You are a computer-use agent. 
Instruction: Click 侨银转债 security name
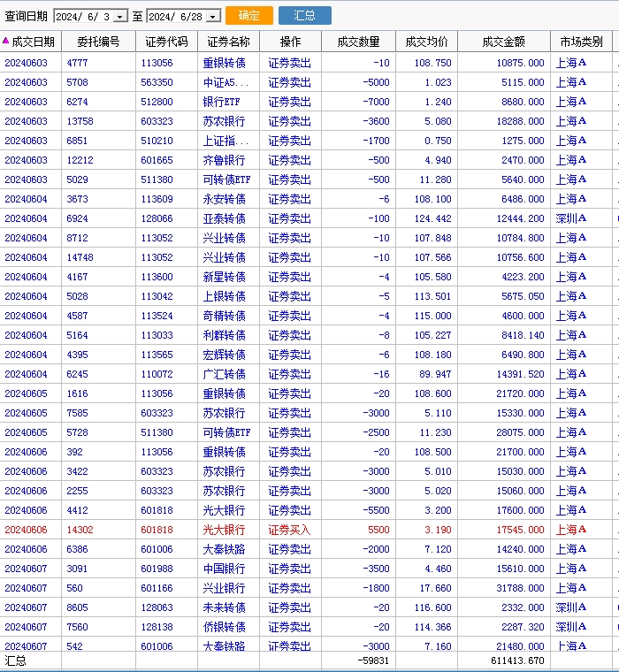[224, 627]
